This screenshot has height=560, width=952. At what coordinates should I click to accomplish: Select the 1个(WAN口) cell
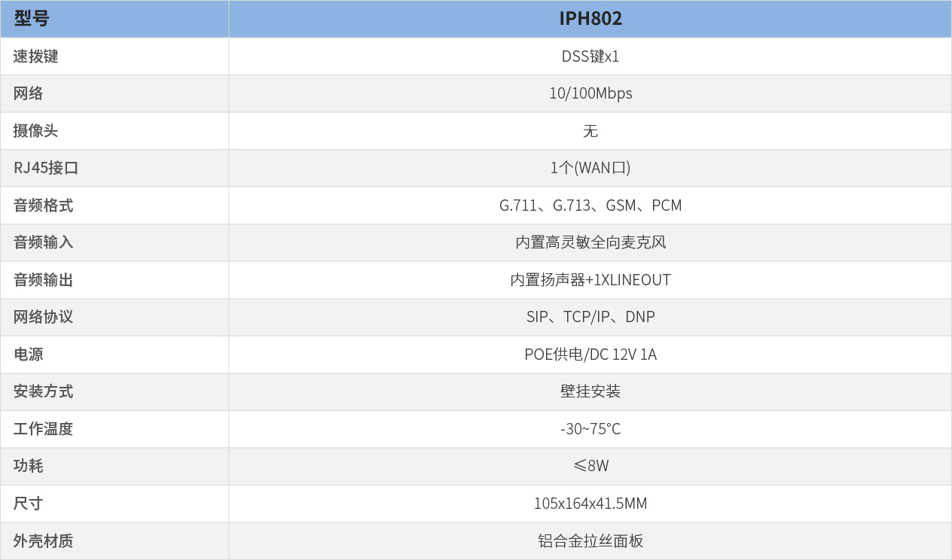[590, 168]
